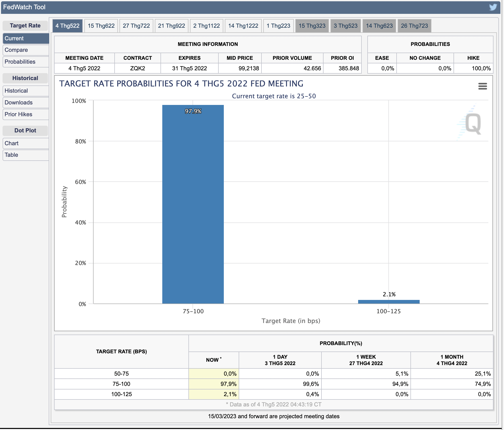Select the 1 Thg223 meeting tab

tap(278, 26)
